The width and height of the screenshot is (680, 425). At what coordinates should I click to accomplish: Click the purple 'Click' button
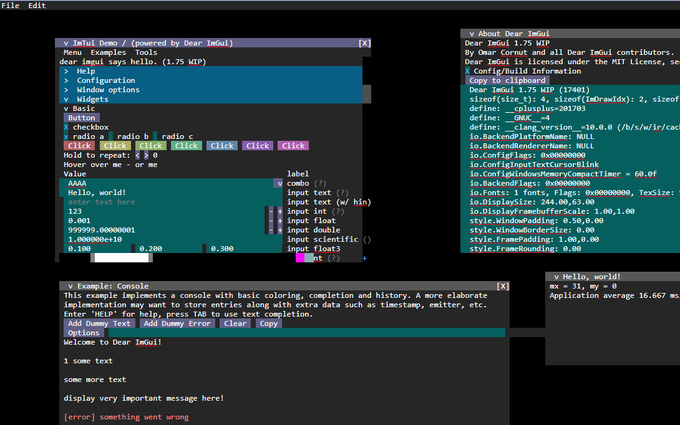tap(258, 146)
